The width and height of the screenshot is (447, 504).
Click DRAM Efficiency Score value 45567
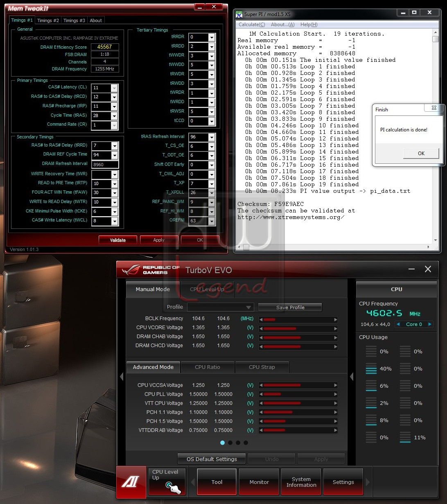(x=105, y=47)
